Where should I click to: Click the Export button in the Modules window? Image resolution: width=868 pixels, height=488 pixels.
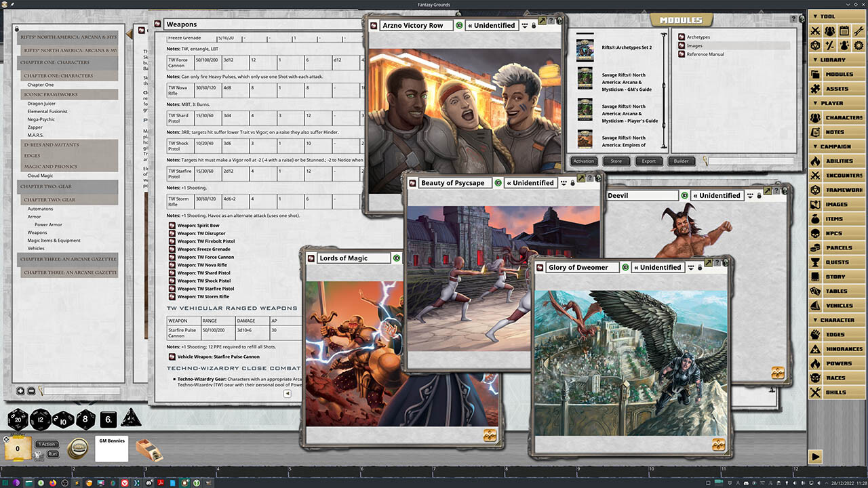pos(648,161)
